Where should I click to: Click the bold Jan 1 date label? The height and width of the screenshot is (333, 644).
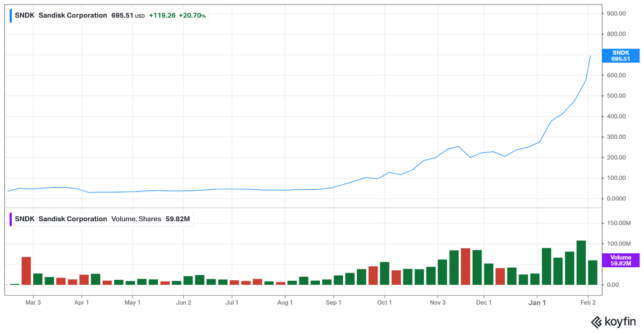[x=537, y=302]
